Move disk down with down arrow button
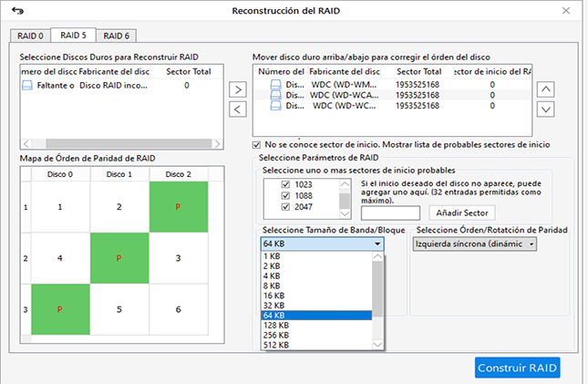588x384 pixels. click(x=546, y=109)
